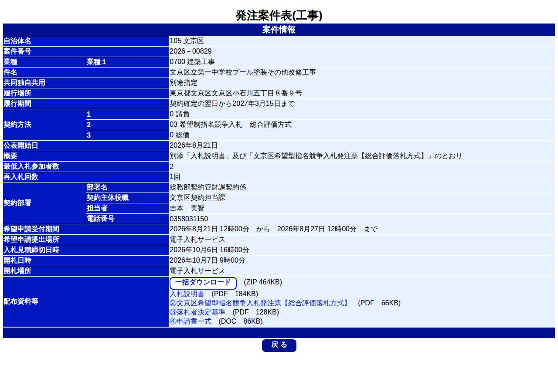558x392 pixels.
Task: Click the 案件番号 row label
Action: tap(86, 51)
